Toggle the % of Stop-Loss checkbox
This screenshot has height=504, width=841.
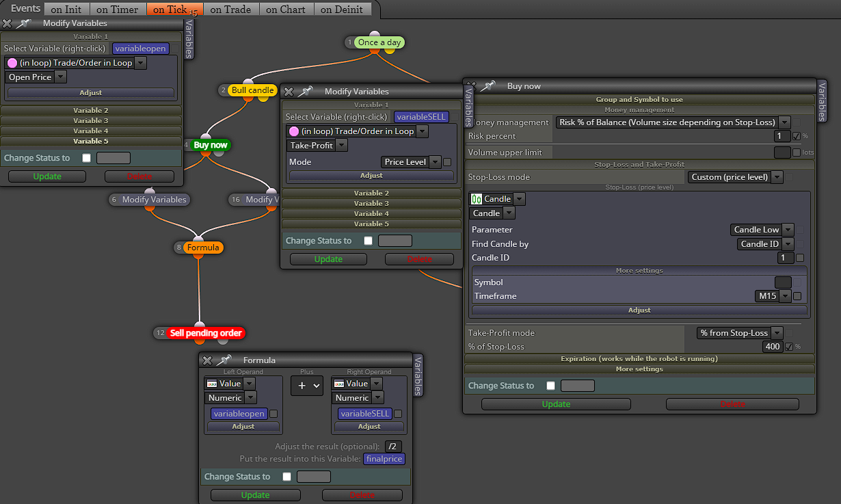tap(789, 347)
